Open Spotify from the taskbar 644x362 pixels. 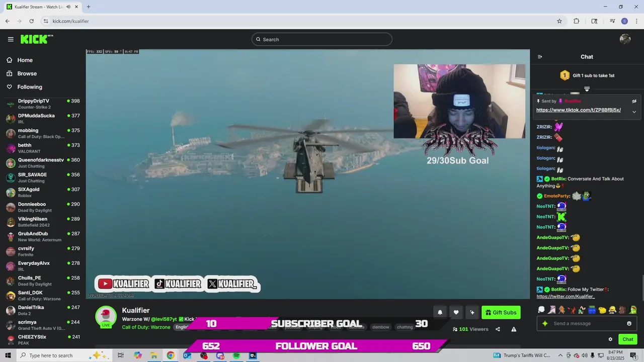tap(236, 355)
